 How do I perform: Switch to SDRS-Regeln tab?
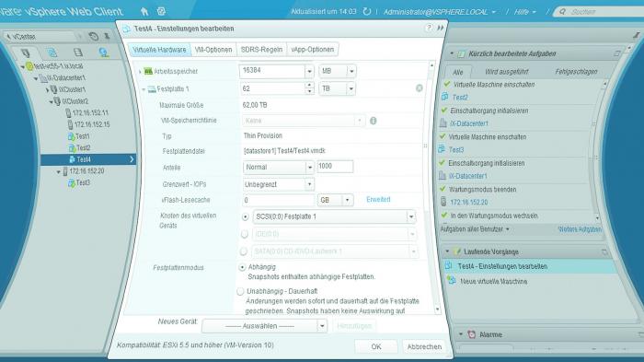(x=261, y=50)
